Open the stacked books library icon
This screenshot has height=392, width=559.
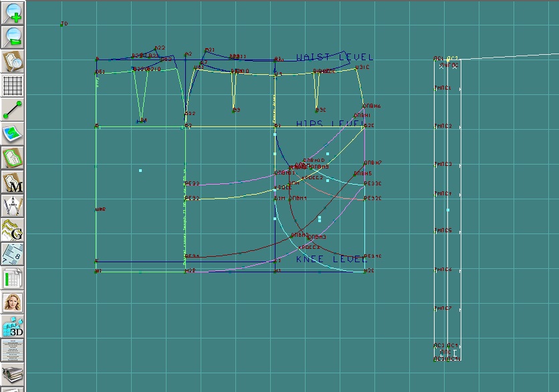[13, 374]
